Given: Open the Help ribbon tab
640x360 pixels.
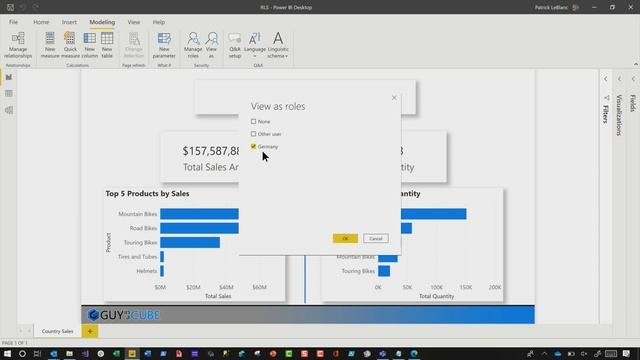Looking at the screenshot, I should click(159, 22).
